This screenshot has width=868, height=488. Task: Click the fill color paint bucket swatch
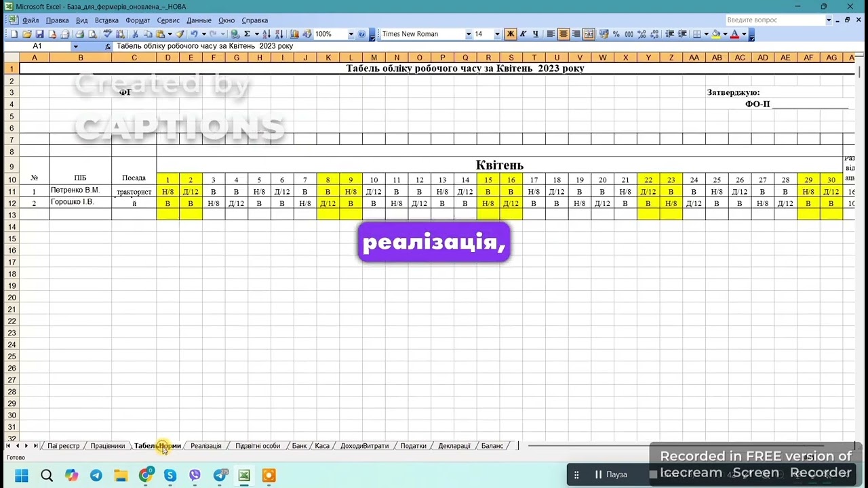coord(716,34)
